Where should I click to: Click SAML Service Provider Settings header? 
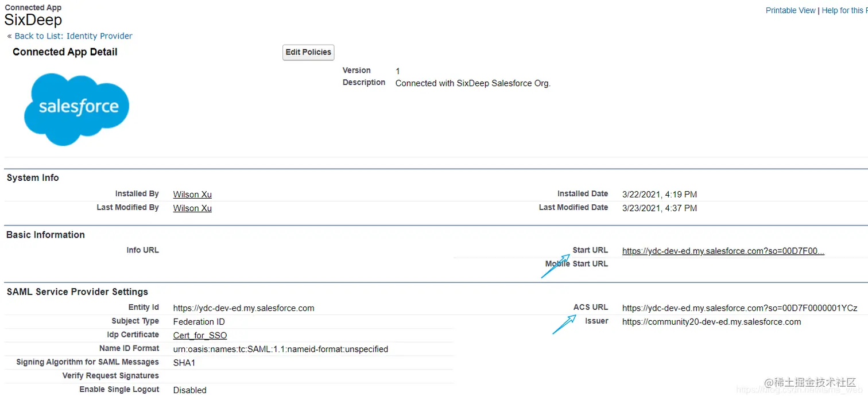tap(77, 292)
